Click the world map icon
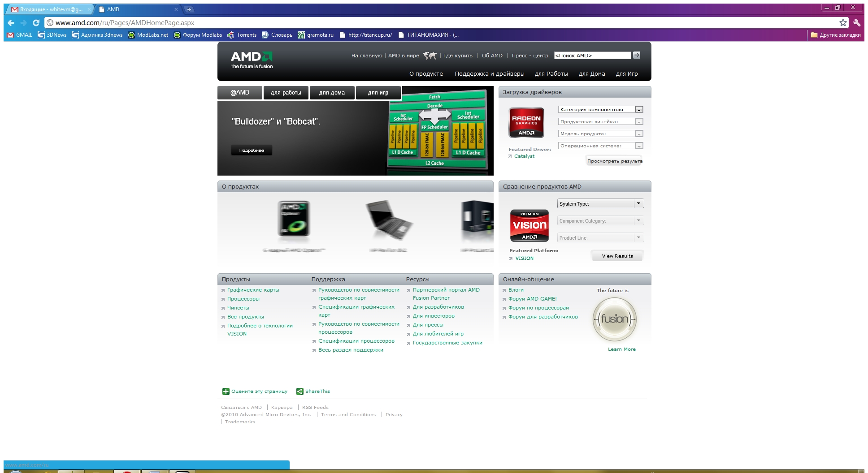 pos(430,56)
